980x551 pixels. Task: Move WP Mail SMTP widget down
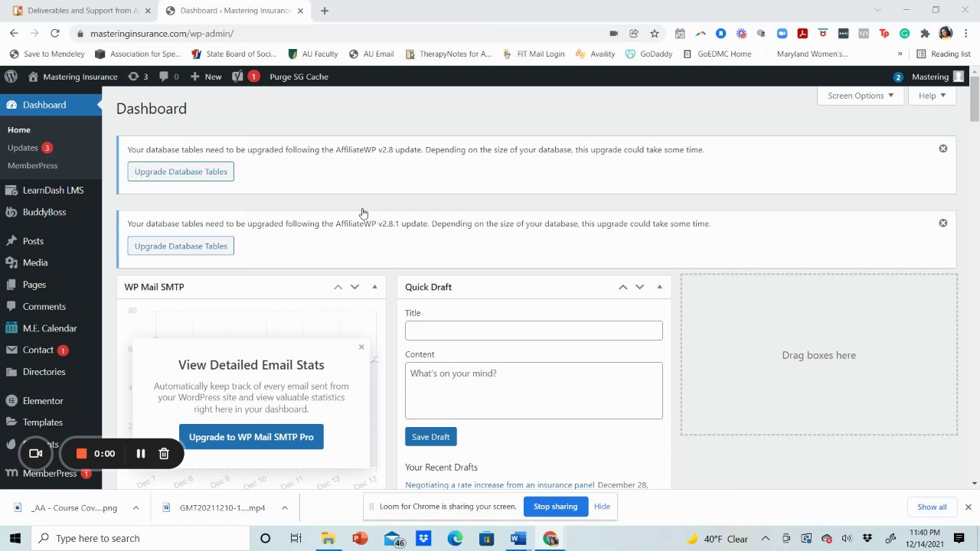pos(354,287)
